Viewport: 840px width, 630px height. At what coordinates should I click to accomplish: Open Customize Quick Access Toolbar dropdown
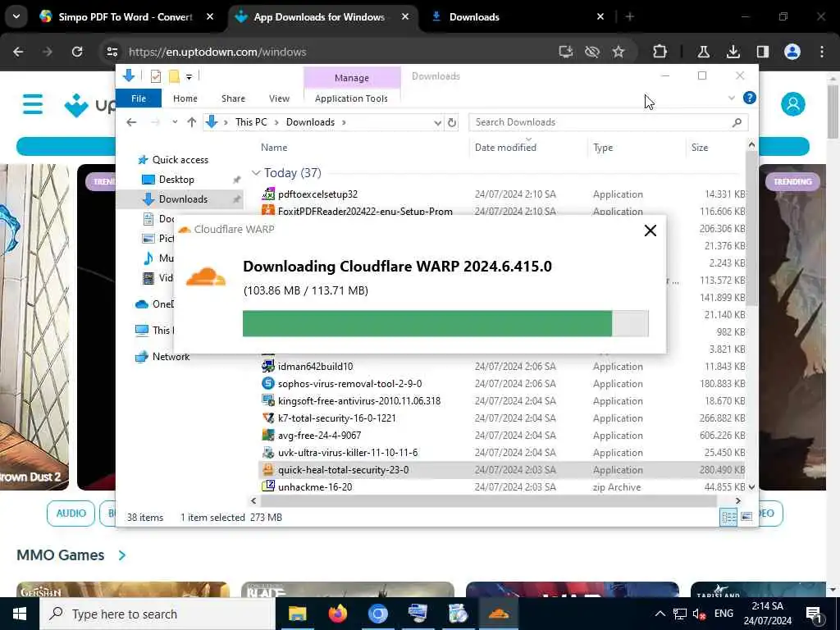pos(189,77)
